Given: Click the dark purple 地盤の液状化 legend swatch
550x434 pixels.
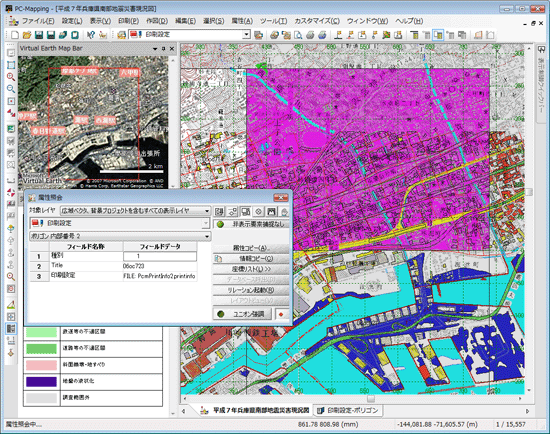Looking at the screenshot, I should 41,381.
